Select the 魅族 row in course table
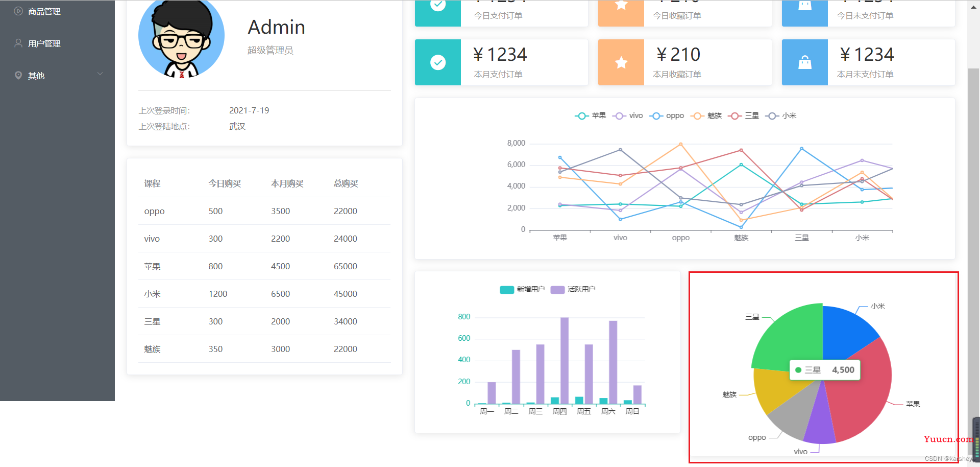The height and width of the screenshot is (467, 980). pyautogui.click(x=264, y=349)
